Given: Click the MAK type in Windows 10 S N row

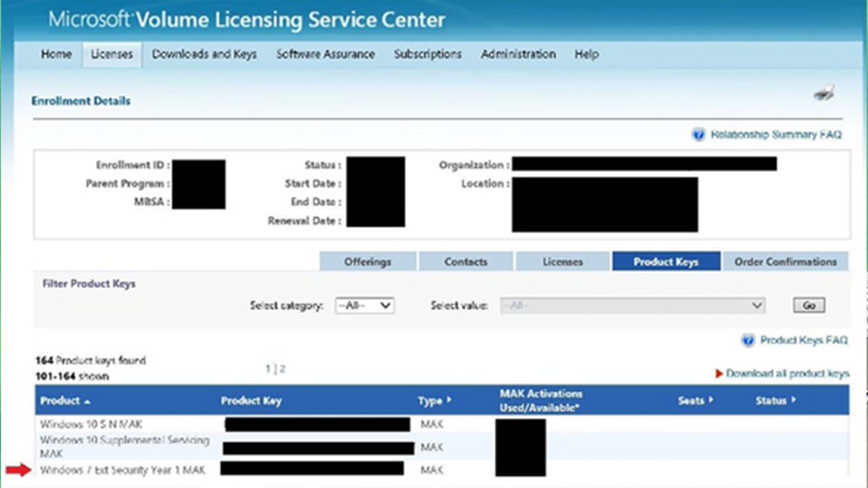Looking at the screenshot, I should tap(431, 424).
